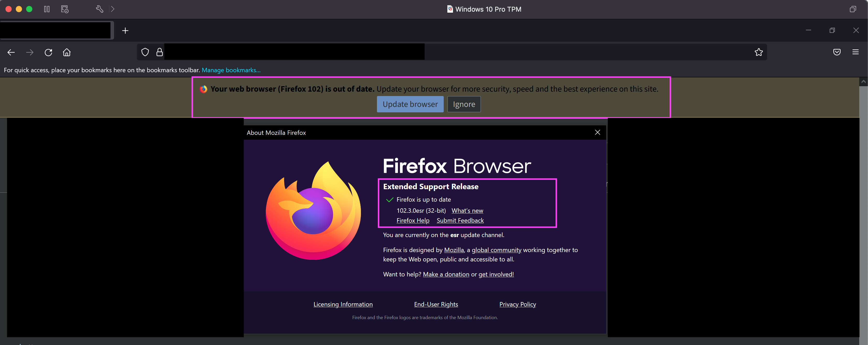Expand the VM toolbar with the chevron
The width and height of the screenshot is (868, 345).
(113, 9)
